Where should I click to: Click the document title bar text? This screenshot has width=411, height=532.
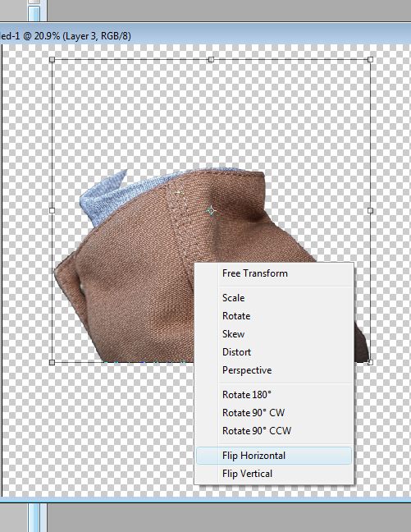tap(66, 35)
